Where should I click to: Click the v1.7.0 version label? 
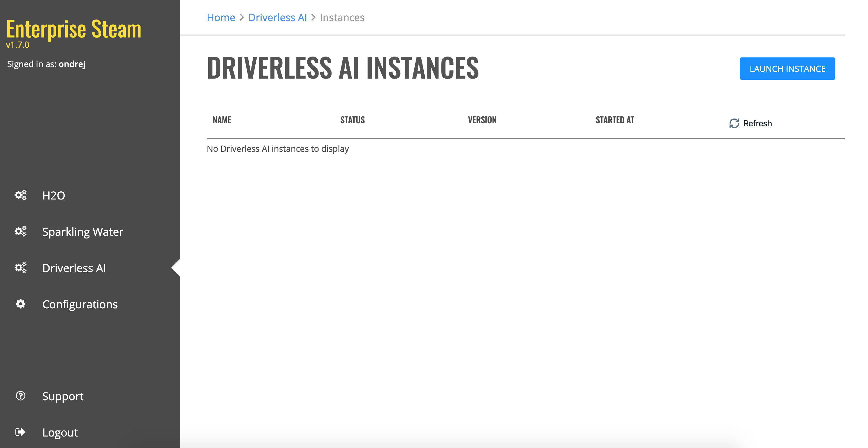18,45
